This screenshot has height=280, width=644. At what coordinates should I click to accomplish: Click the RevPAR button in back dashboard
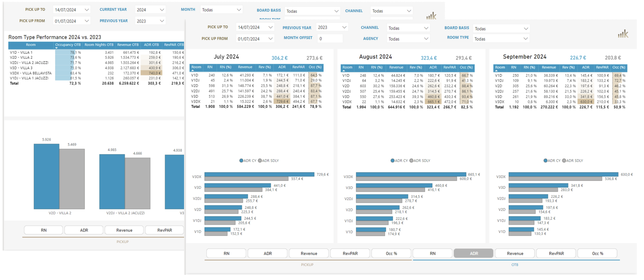[x=164, y=230]
